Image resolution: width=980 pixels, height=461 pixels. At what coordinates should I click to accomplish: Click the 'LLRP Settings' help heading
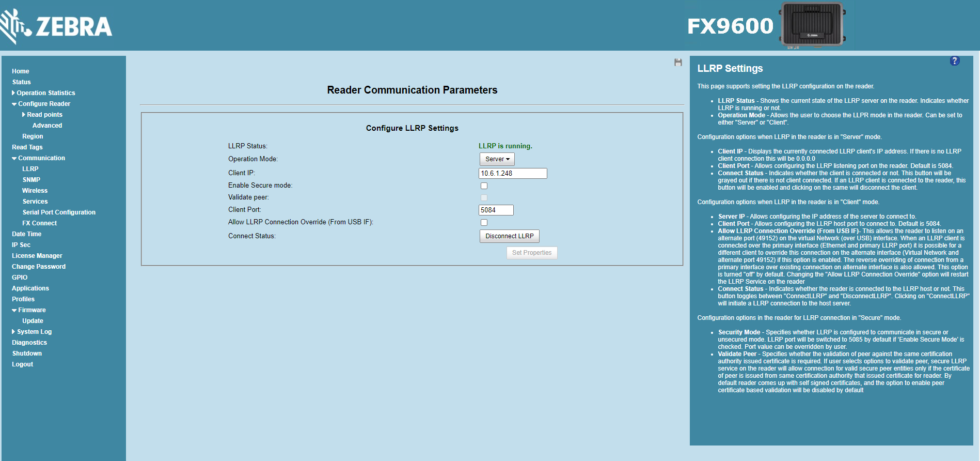[730, 69]
